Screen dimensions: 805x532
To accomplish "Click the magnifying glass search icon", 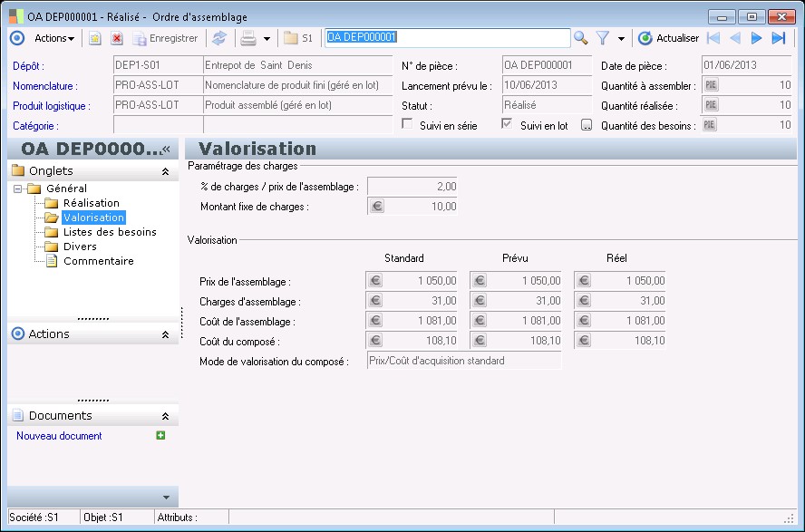I will tap(581, 38).
